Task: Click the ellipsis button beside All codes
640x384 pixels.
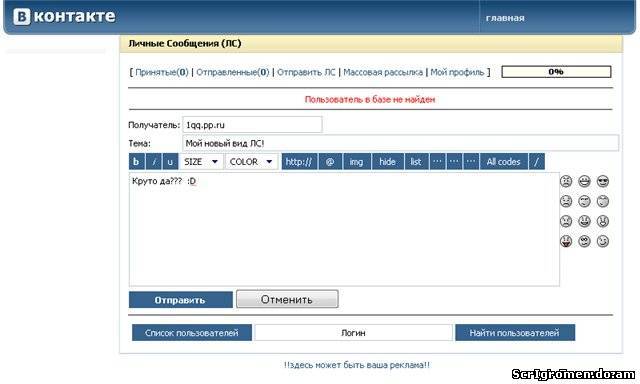Action: click(x=471, y=162)
